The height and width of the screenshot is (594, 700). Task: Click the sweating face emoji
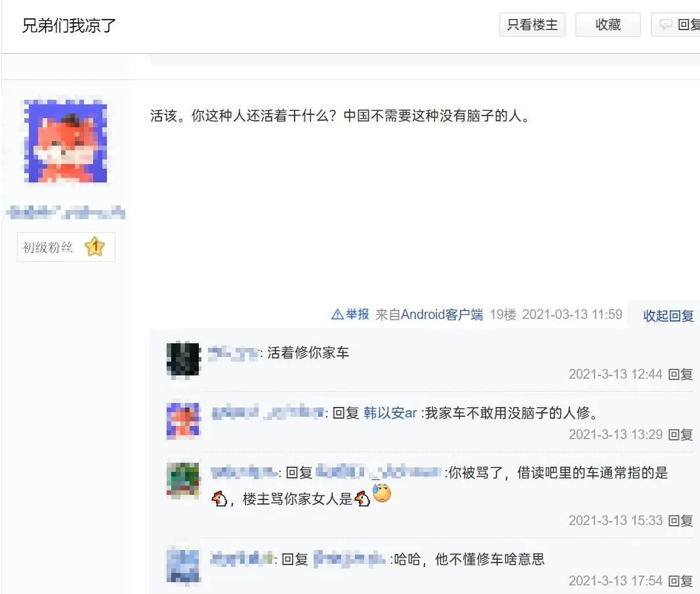382,493
